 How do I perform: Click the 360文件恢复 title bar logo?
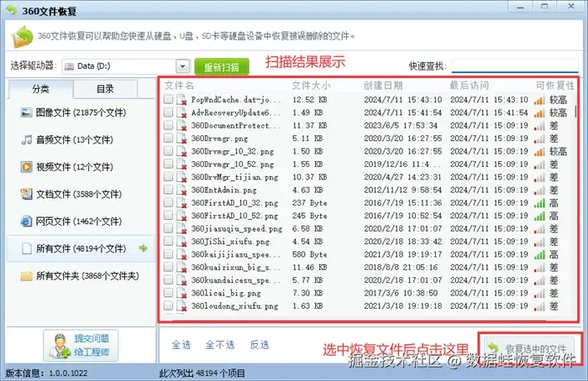click(x=12, y=10)
